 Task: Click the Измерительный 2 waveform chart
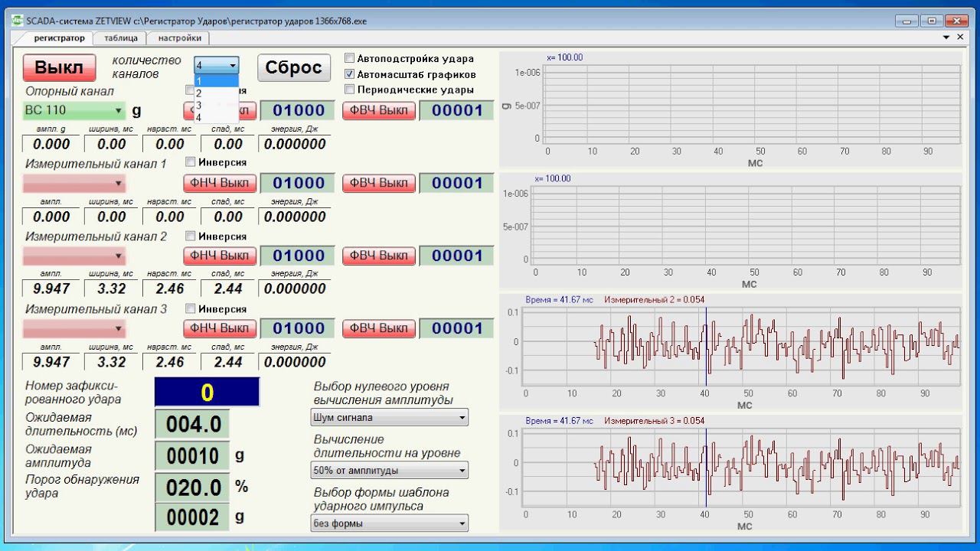coord(742,346)
